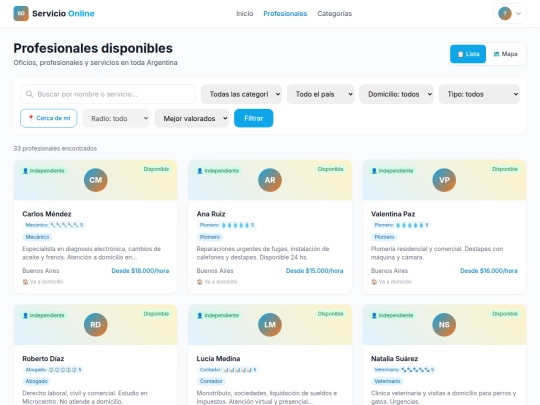
Task: Open the Profesionales nav item
Action: coord(285,13)
